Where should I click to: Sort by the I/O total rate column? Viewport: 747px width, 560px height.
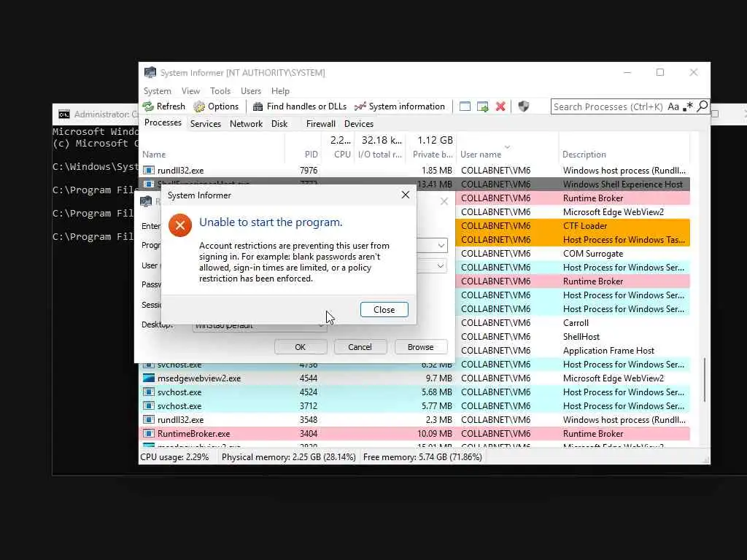tap(379, 155)
